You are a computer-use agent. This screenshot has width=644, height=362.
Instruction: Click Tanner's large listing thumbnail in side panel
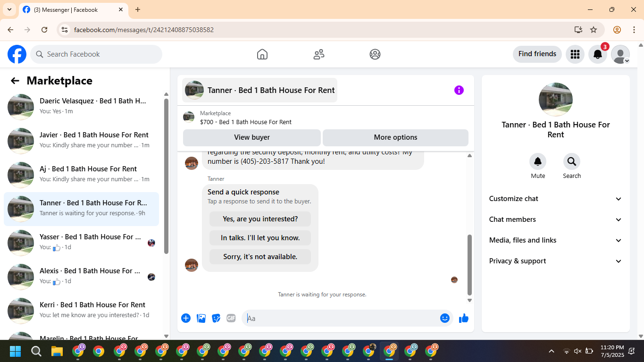click(x=556, y=100)
